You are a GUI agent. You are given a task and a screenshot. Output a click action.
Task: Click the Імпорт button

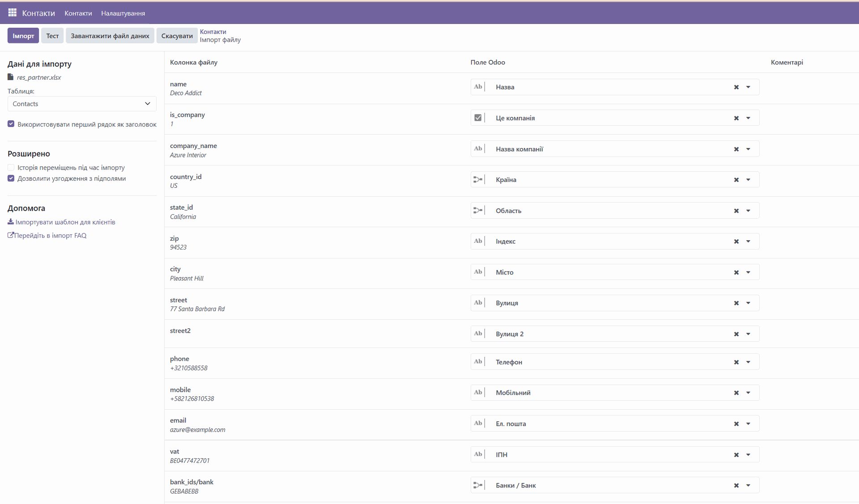click(23, 36)
